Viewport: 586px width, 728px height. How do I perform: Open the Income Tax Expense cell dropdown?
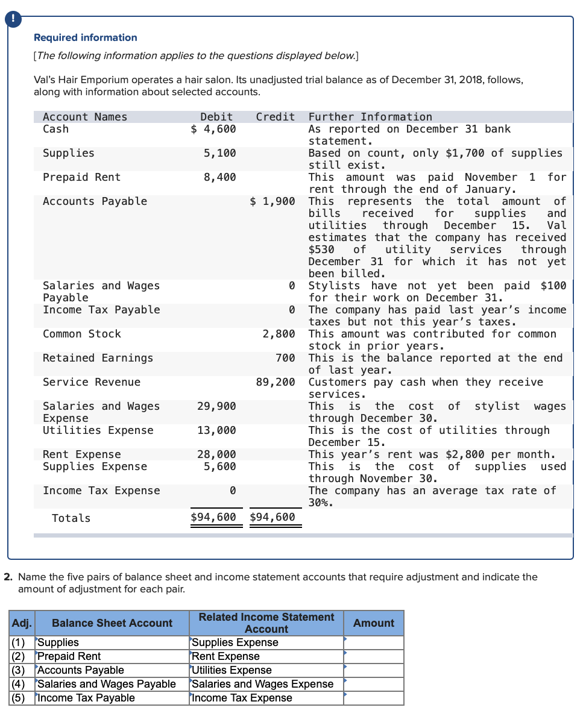point(192,698)
